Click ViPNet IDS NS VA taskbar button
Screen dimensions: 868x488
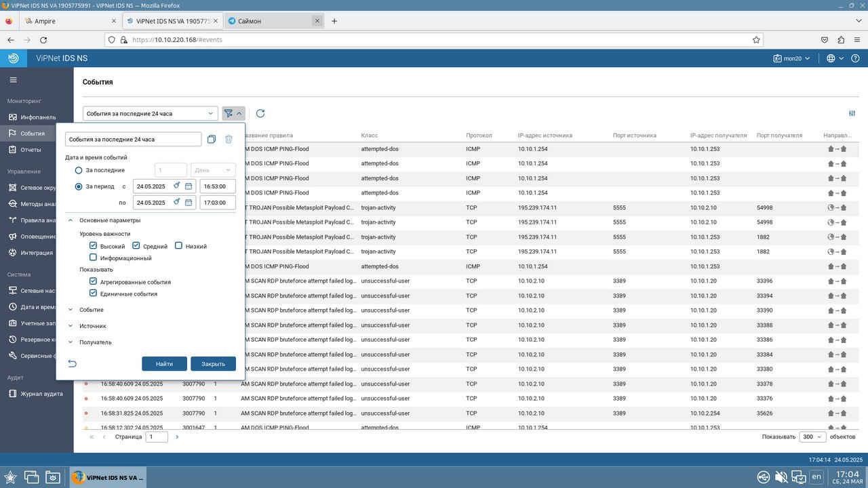(107, 477)
